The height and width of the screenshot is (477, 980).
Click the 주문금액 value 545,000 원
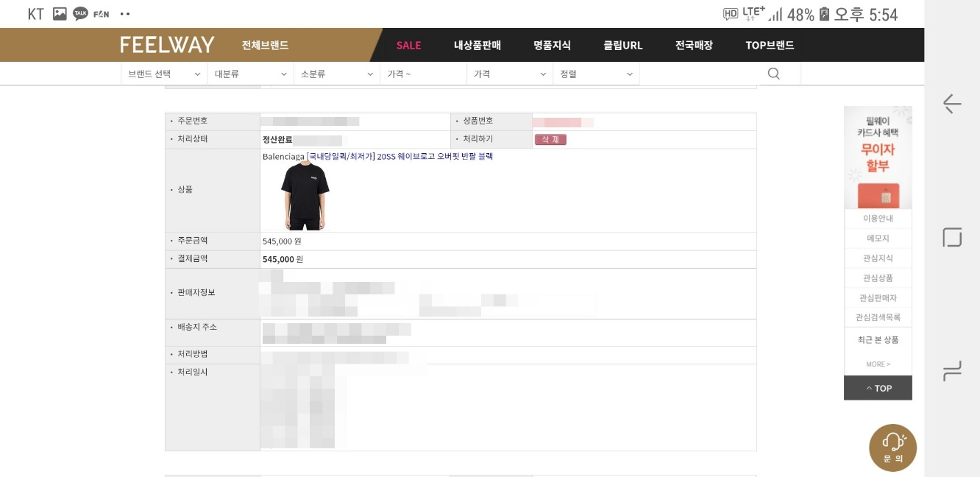point(282,241)
